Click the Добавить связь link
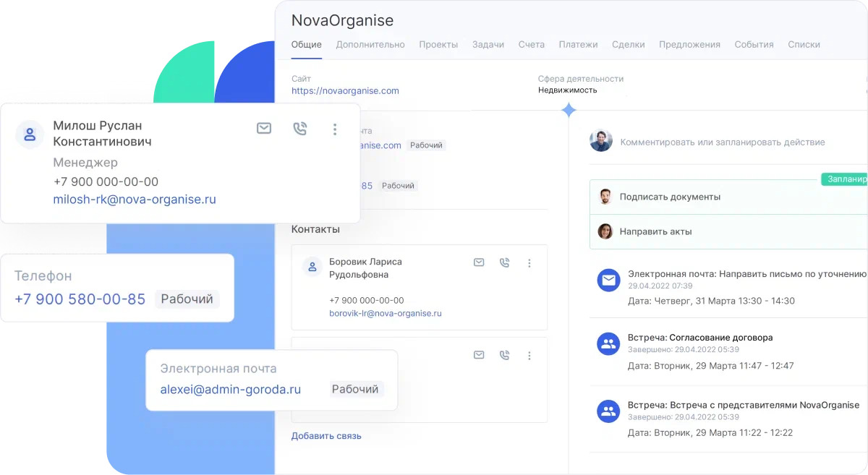 326,436
